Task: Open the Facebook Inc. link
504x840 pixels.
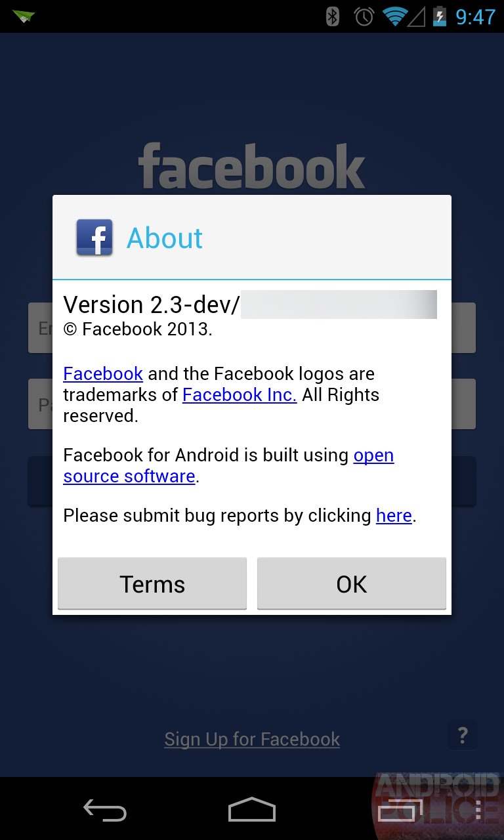Action: (x=240, y=394)
